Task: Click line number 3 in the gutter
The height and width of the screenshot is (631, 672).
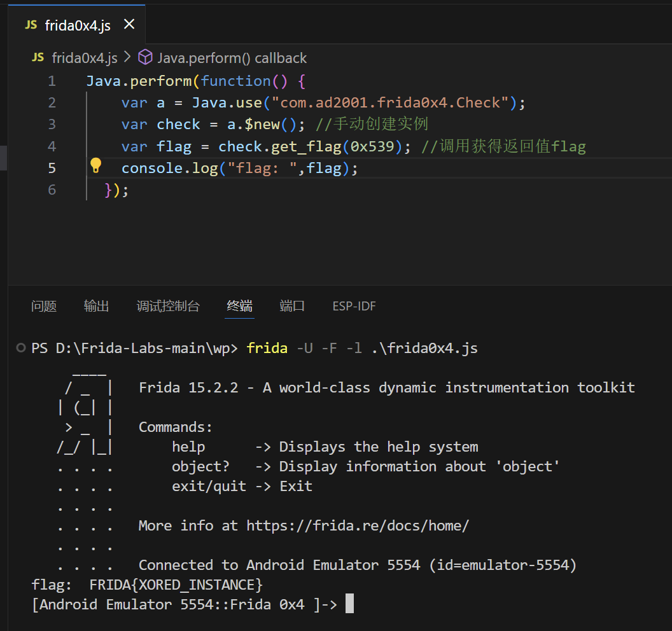Action: coord(52,124)
